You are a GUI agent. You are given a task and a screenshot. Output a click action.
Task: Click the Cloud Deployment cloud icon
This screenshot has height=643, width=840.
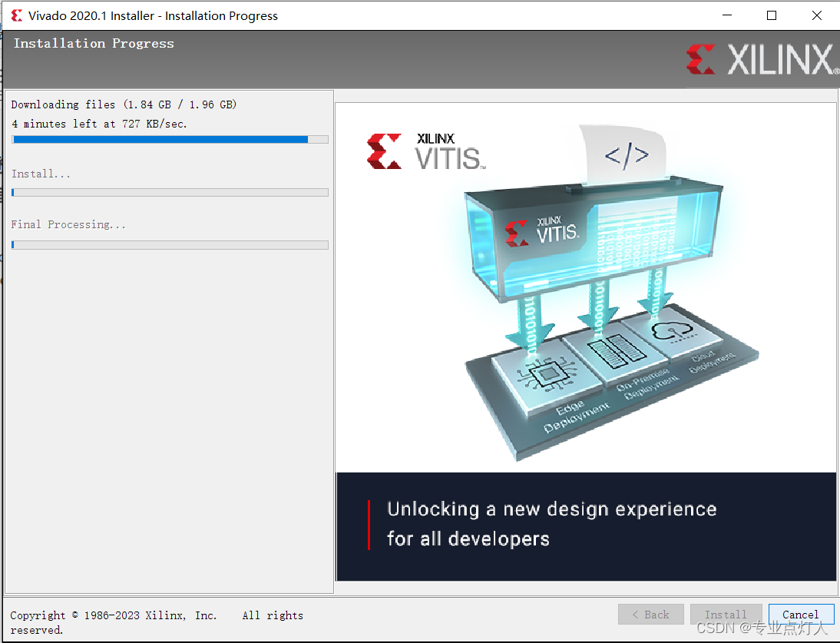click(x=672, y=330)
